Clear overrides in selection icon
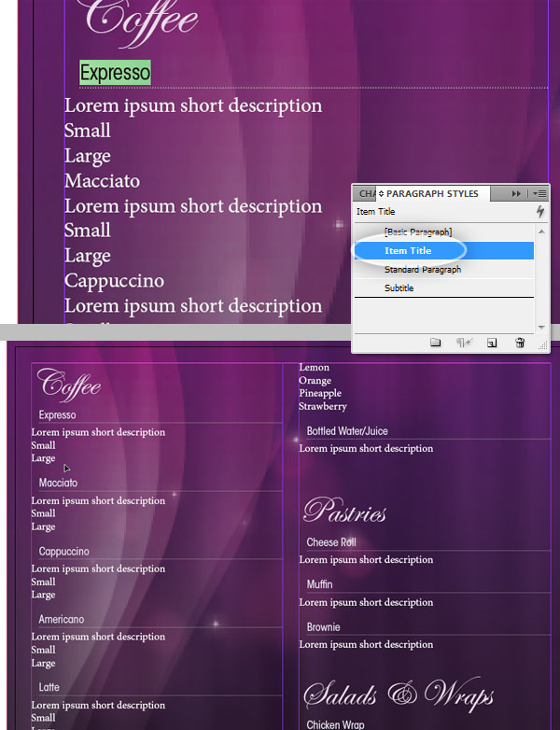This screenshot has width=560, height=730. click(x=464, y=343)
